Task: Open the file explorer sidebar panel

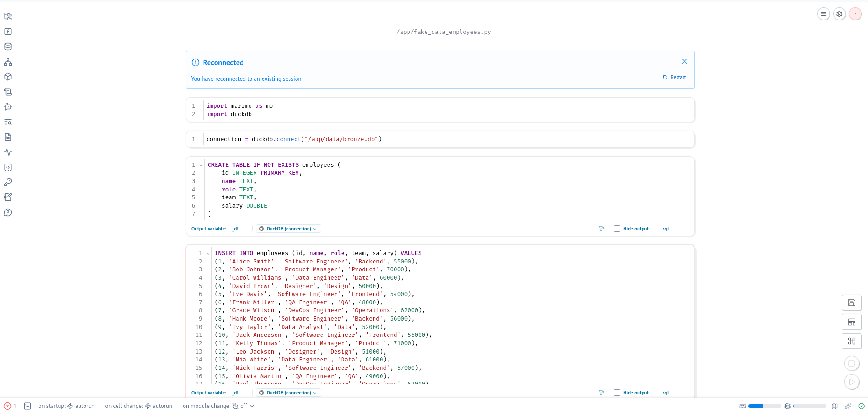Action: 8,17
